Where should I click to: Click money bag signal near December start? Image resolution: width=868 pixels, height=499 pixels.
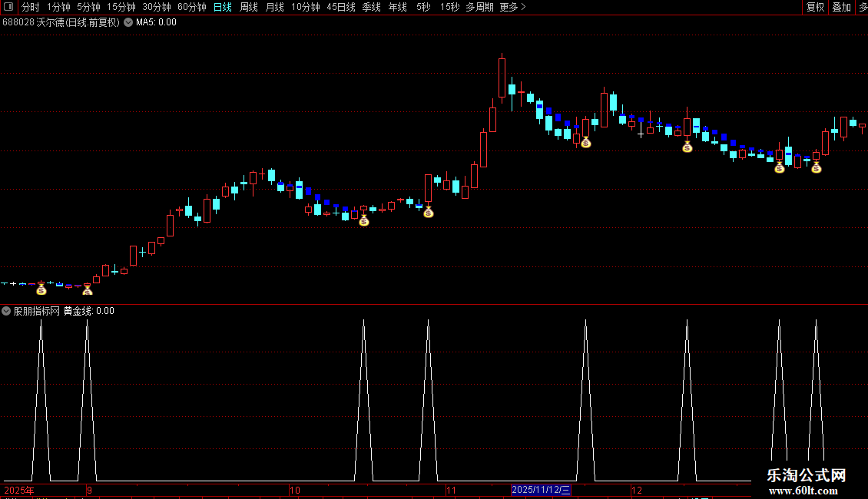point(687,147)
